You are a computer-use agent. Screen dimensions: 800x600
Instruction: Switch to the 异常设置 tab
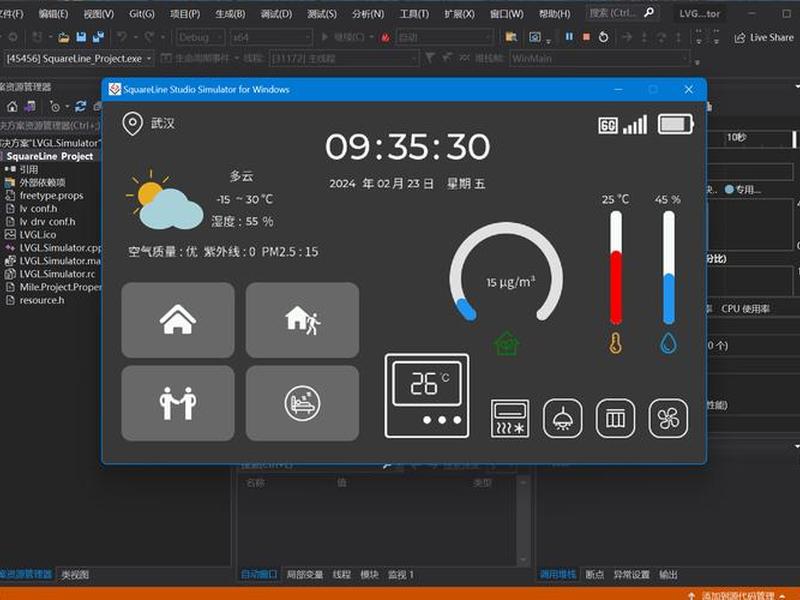click(x=631, y=574)
